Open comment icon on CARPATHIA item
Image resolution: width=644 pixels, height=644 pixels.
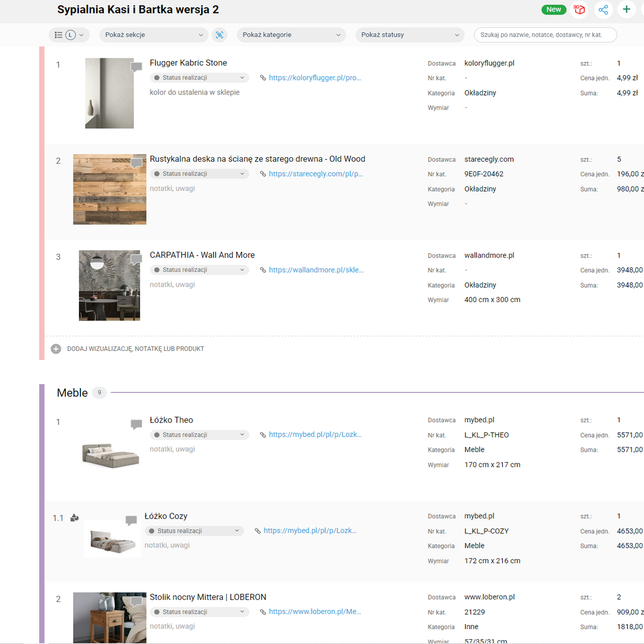(136, 259)
